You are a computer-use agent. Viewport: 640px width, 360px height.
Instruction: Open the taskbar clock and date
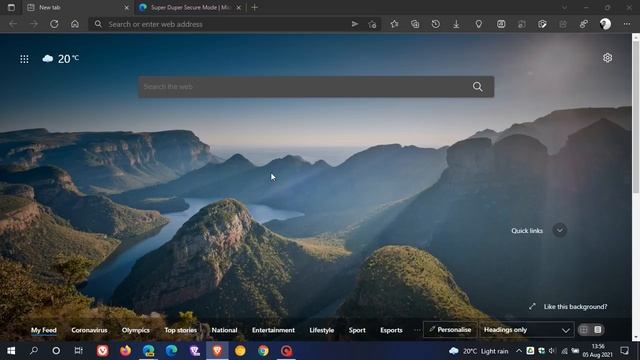598,351
